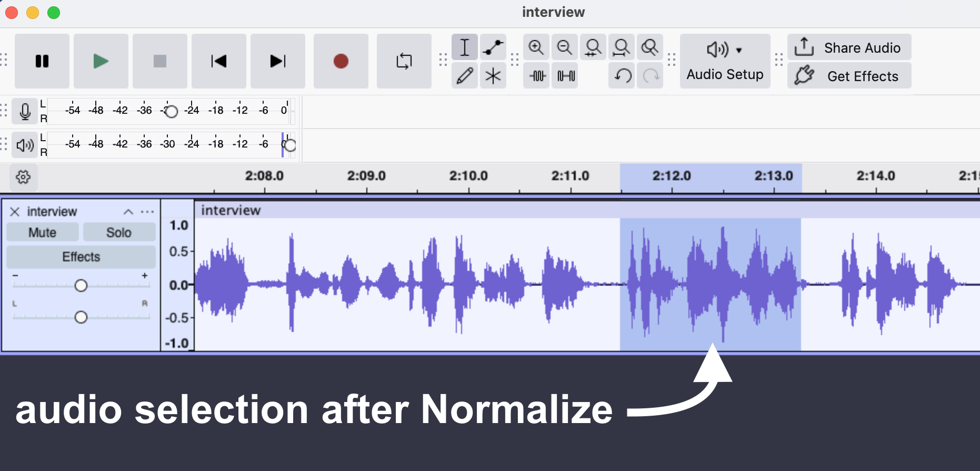This screenshot has width=980, height=471.
Task: Adjust the track pan slider
Action: 81,317
